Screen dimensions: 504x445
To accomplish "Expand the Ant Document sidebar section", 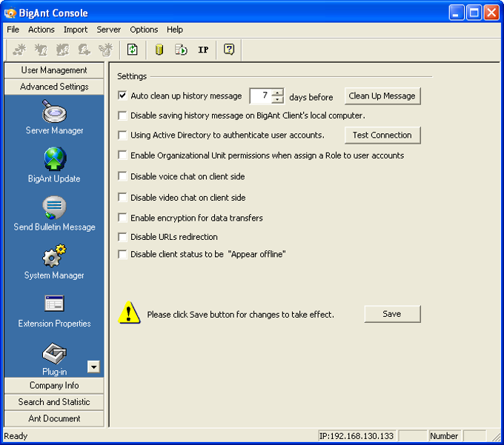I will pyautogui.click(x=54, y=418).
